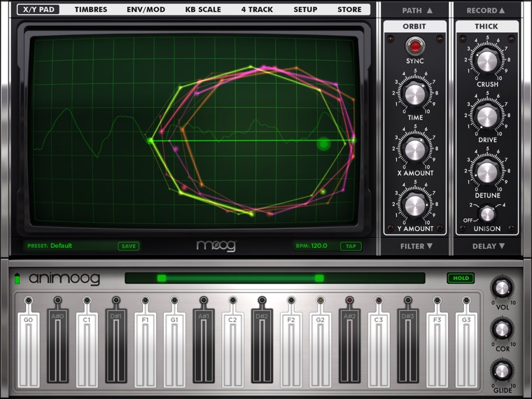Expand the RECORD module selector

click(486, 10)
